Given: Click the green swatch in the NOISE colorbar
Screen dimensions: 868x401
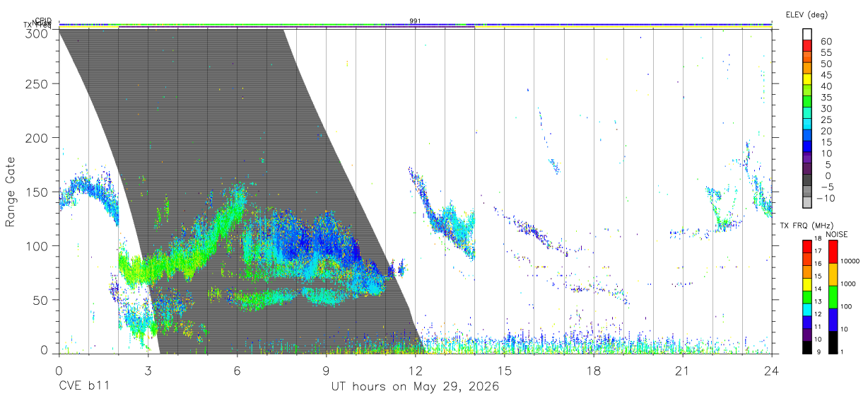Looking at the screenshot, I should click(x=832, y=297).
